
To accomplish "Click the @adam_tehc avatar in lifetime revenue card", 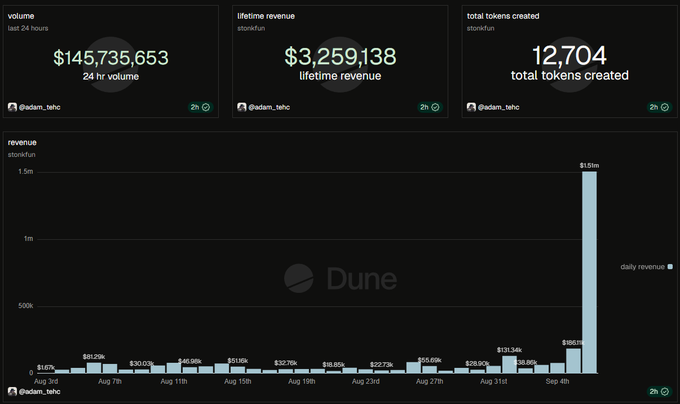I will (242, 107).
